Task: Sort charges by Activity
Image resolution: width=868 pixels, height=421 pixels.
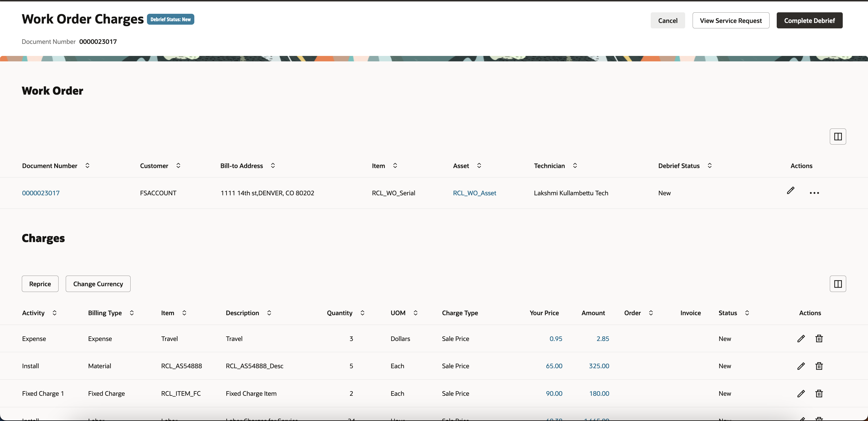Action: [x=54, y=313]
